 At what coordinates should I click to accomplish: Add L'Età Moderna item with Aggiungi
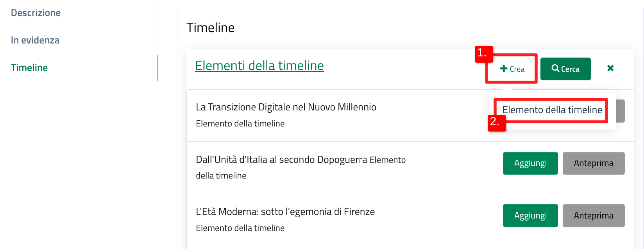[530, 216]
